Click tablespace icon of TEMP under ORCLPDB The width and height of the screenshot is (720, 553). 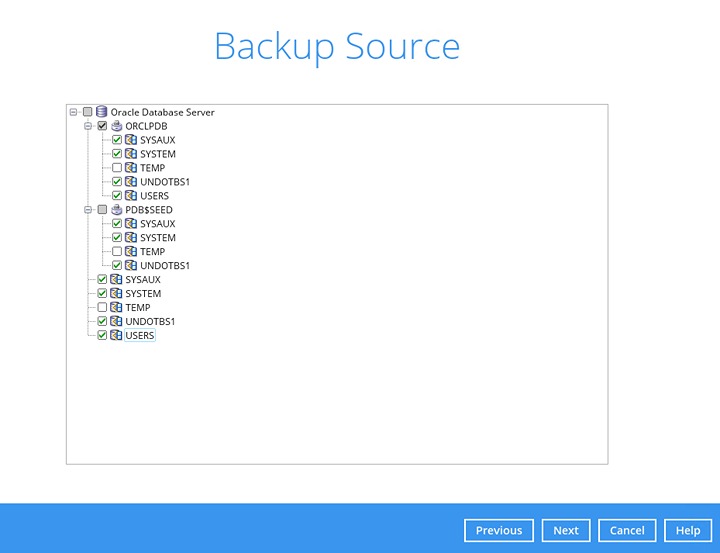click(131, 168)
